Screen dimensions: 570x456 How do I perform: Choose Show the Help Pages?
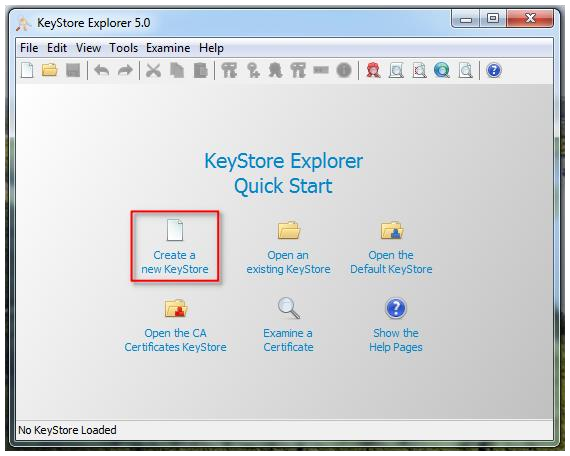pos(396,325)
